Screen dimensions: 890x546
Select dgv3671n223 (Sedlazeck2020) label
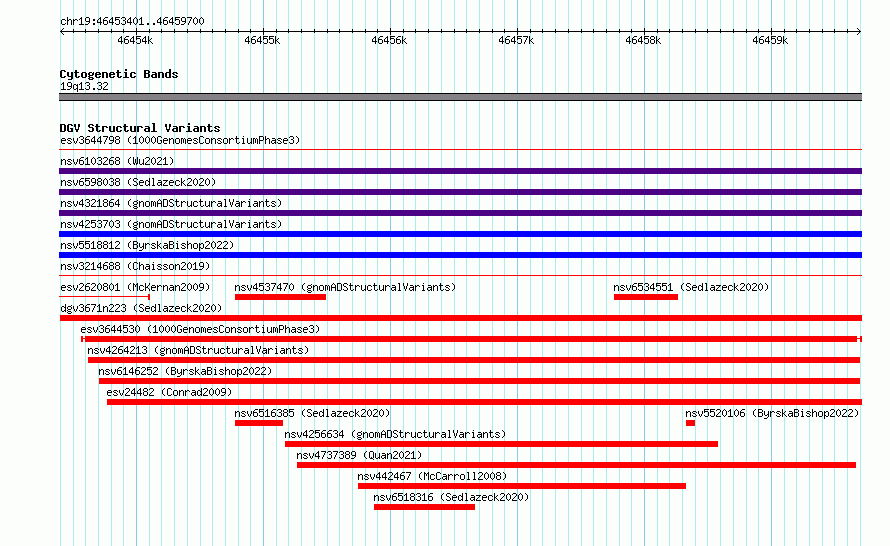pos(141,308)
